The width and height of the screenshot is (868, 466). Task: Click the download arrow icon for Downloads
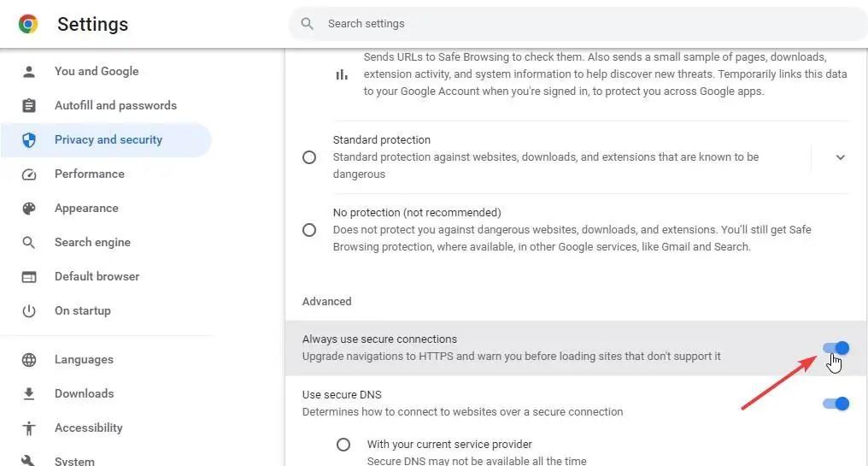coord(29,394)
